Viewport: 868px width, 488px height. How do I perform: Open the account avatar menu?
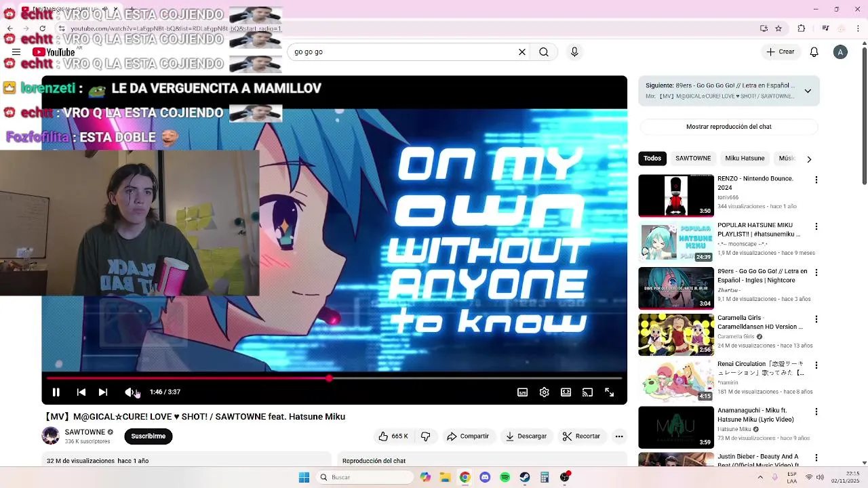[x=840, y=52]
